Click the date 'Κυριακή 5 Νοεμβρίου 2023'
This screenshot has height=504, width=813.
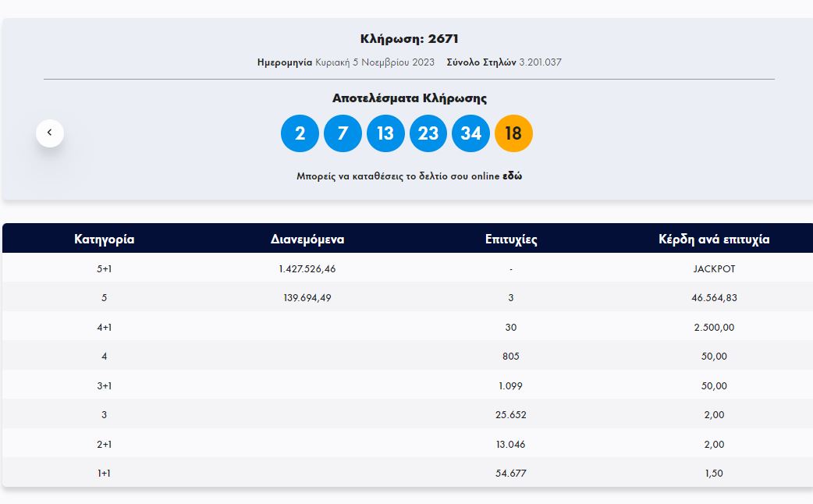click(375, 62)
